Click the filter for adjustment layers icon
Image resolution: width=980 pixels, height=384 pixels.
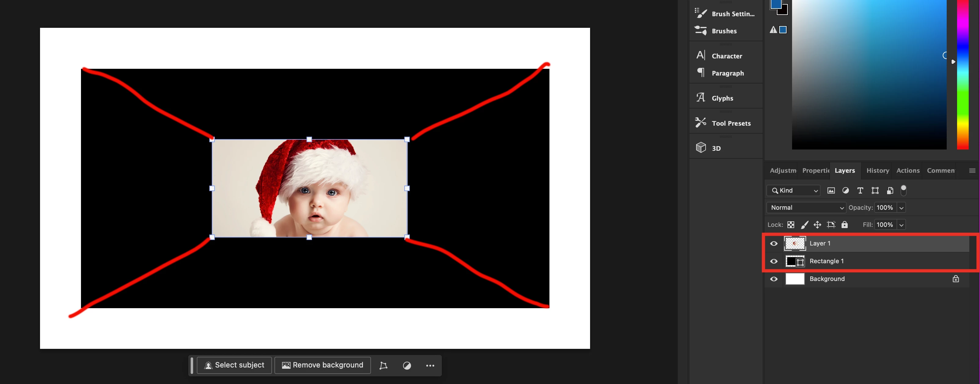tap(845, 191)
